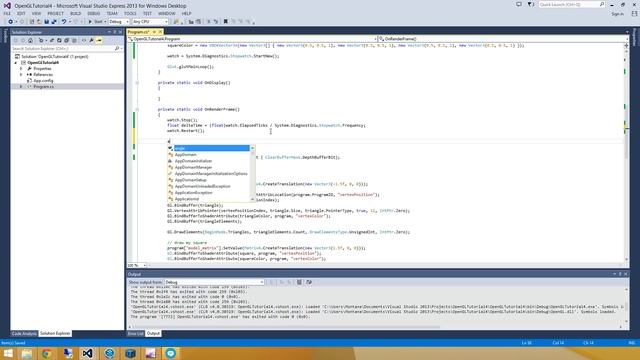Click the bookmark icon in the toolbar
The height and width of the screenshot is (360, 640).
[x=225, y=22]
